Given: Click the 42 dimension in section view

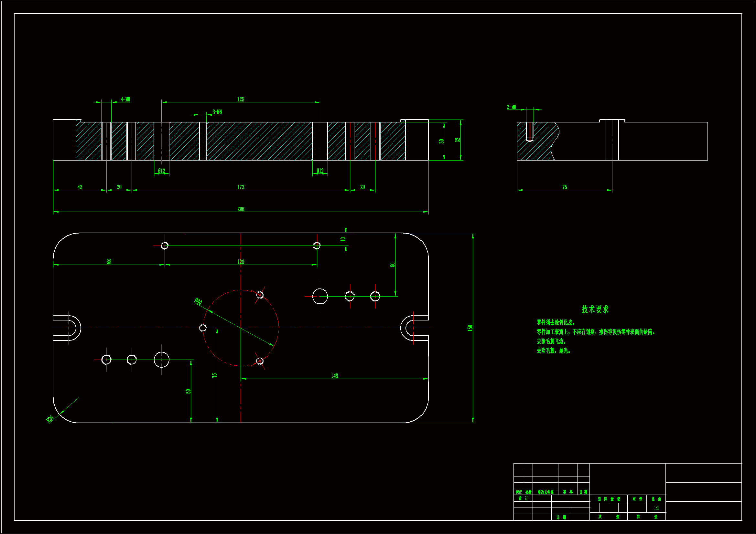Looking at the screenshot, I should pyautogui.click(x=80, y=187).
